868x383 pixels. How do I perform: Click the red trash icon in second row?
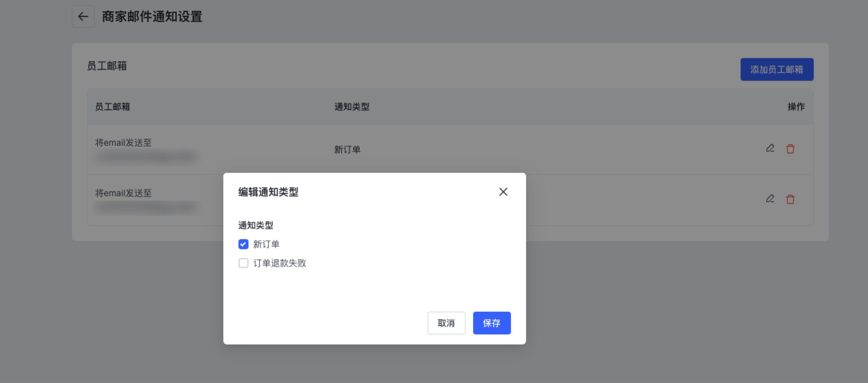pos(790,199)
